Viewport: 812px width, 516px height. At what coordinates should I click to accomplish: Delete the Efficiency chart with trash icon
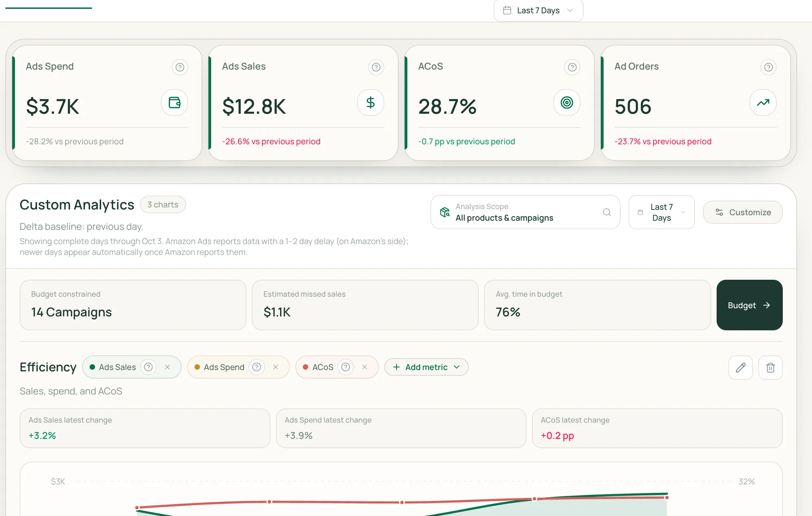pos(771,367)
